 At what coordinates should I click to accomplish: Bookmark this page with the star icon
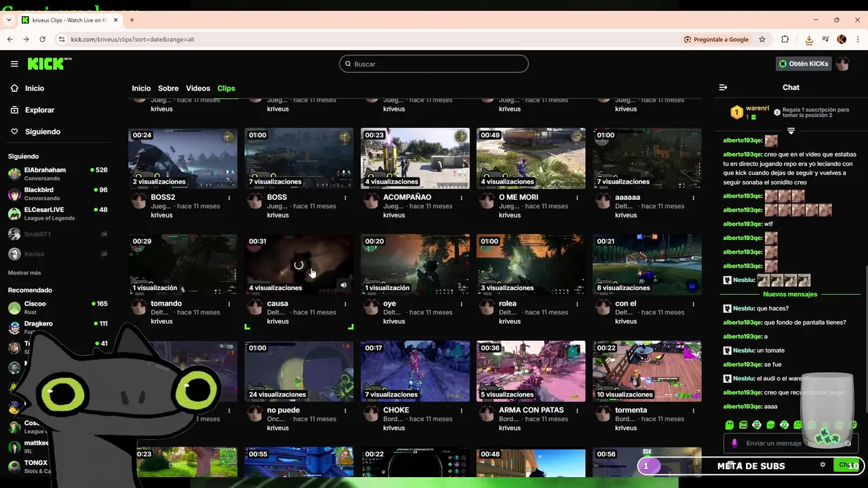pyautogui.click(x=762, y=39)
